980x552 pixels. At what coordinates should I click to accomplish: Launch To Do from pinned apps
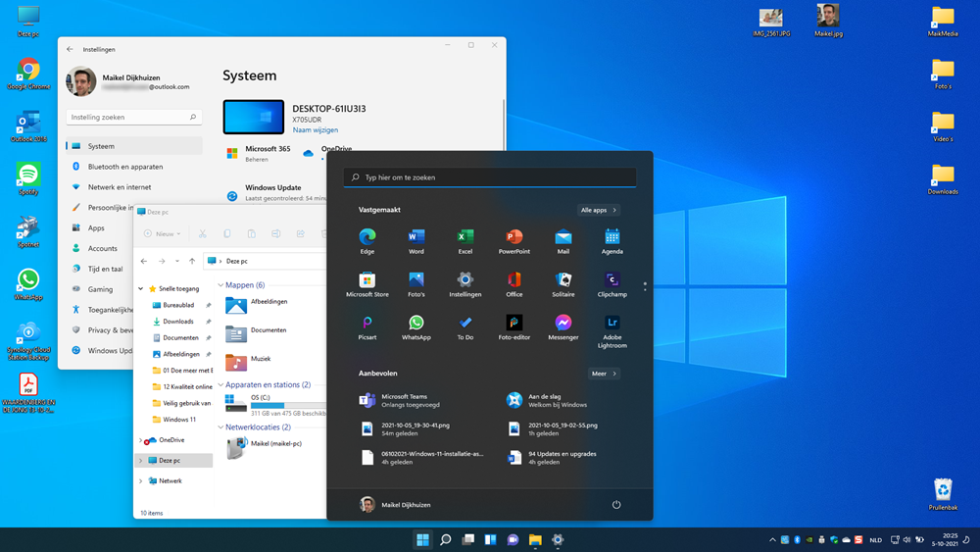[x=465, y=327]
